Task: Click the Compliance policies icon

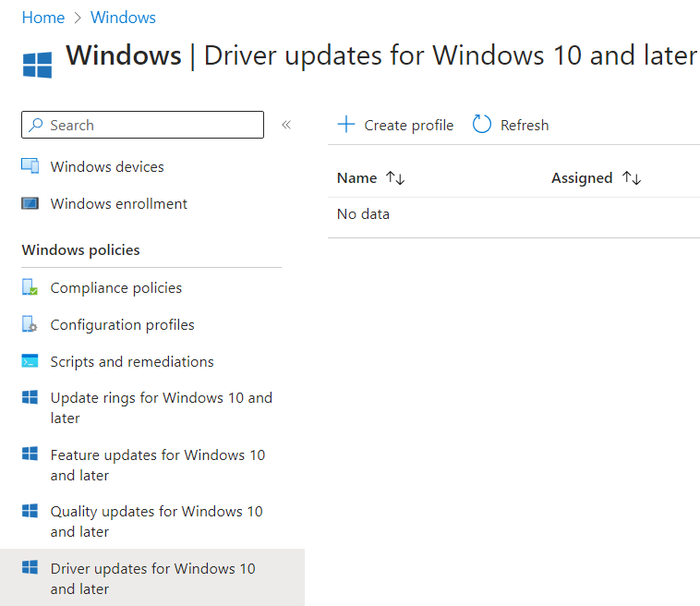Action: pyautogui.click(x=30, y=287)
